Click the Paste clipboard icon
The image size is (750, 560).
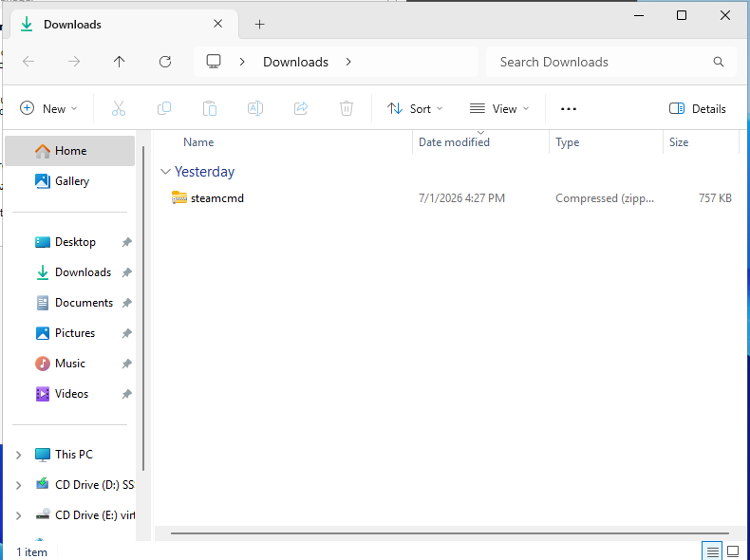(210, 108)
